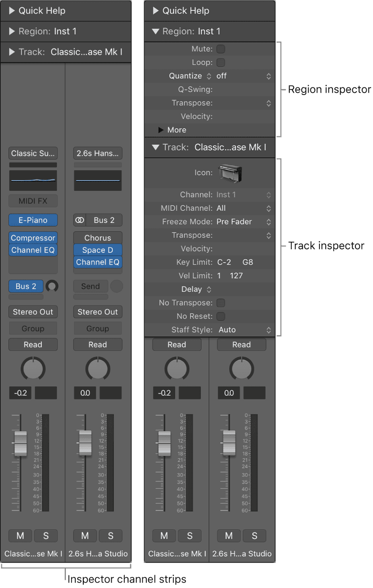Image resolution: width=373 pixels, height=588 pixels.
Task: Collapse the Track inspector on the right
Action: pyautogui.click(x=156, y=147)
